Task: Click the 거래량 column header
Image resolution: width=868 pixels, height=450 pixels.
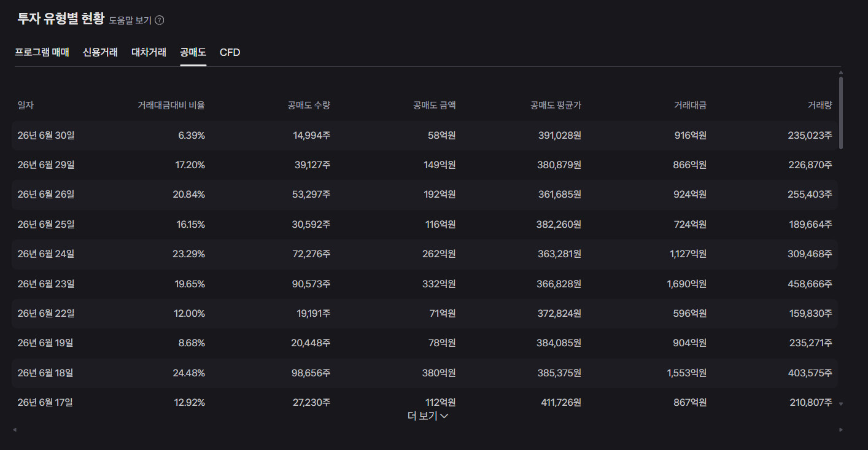Action: tap(820, 105)
